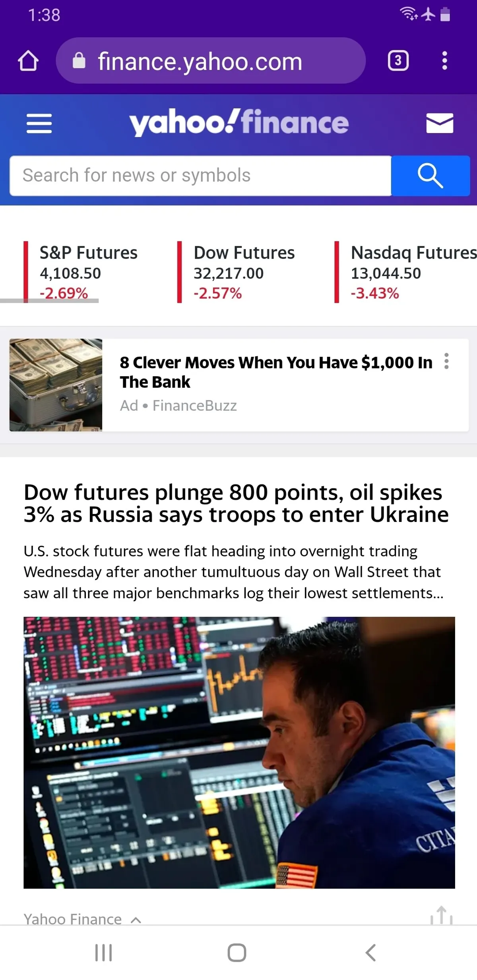The height and width of the screenshot is (980, 477).
Task: Open the Nasdaq Futures quote
Action: (409, 273)
